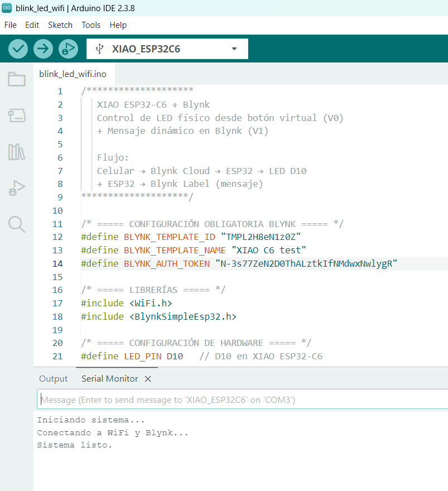448x491 pixels.
Task: Click the LED_PIN define name
Action: 143,357
